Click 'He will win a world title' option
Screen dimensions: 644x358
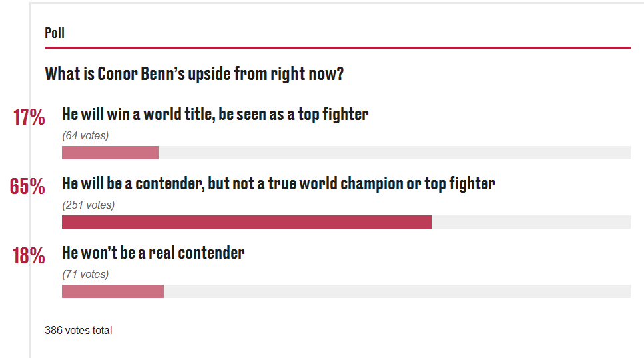pyautogui.click(x=215, y=114)
